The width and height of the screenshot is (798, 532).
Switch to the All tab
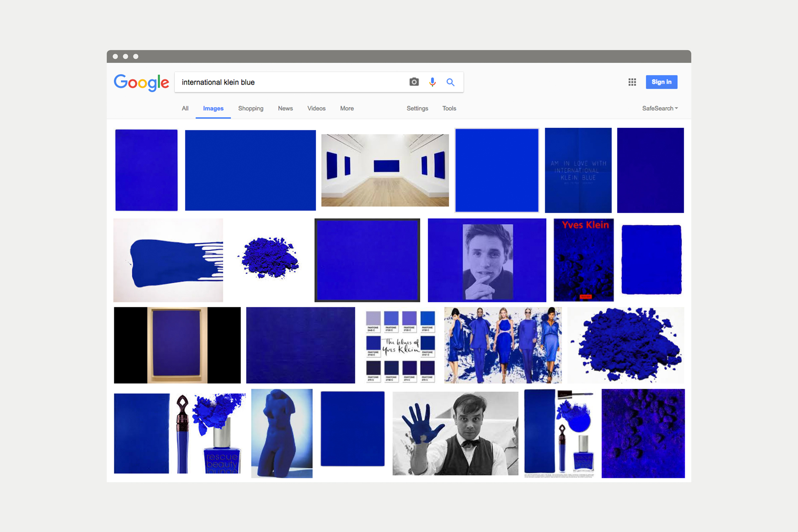[x=185, y=109]
